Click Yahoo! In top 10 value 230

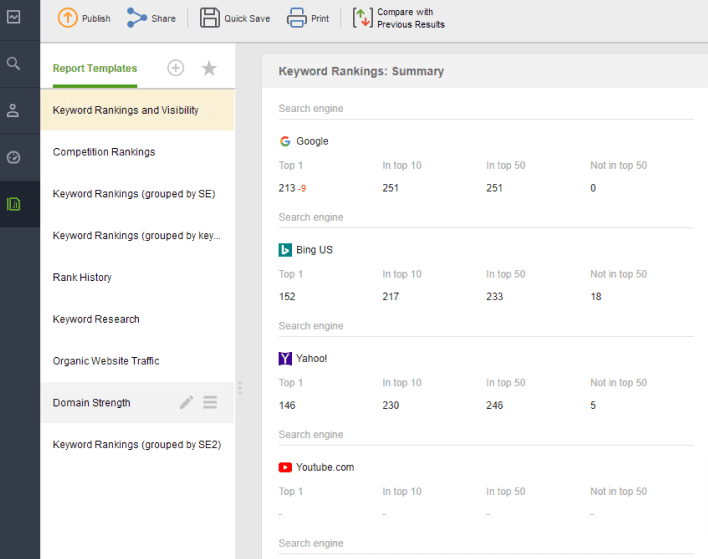pyautogui.click(x=391, y=405)
